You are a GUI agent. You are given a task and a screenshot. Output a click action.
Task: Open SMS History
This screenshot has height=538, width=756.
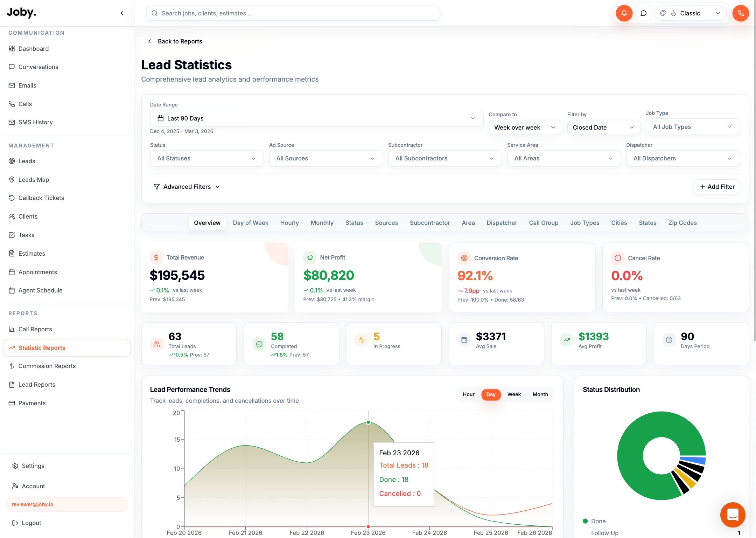click(x=66, y=122)
